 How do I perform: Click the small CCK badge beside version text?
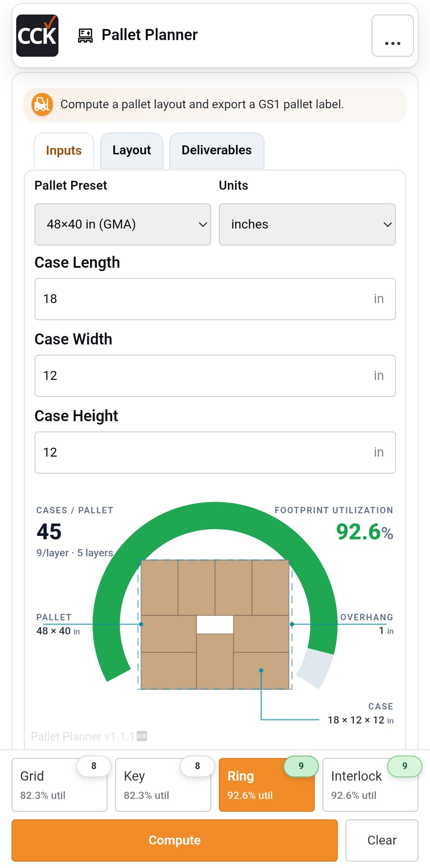pyautogui.click(x=142, y=736)
